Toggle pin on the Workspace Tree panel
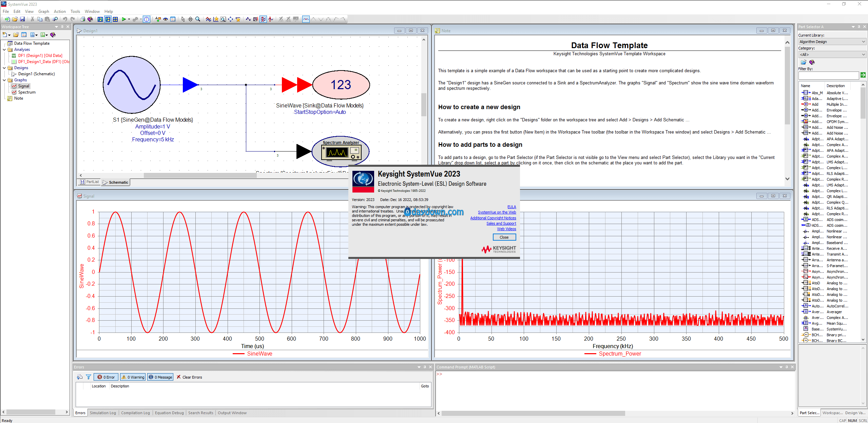The image size is (868, 423). [x=62, y=26]
